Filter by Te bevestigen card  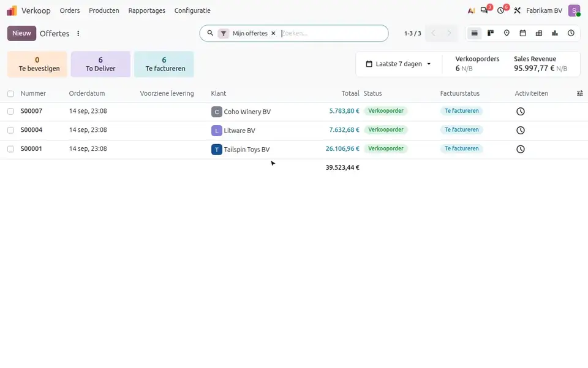(x=37, y=64)
